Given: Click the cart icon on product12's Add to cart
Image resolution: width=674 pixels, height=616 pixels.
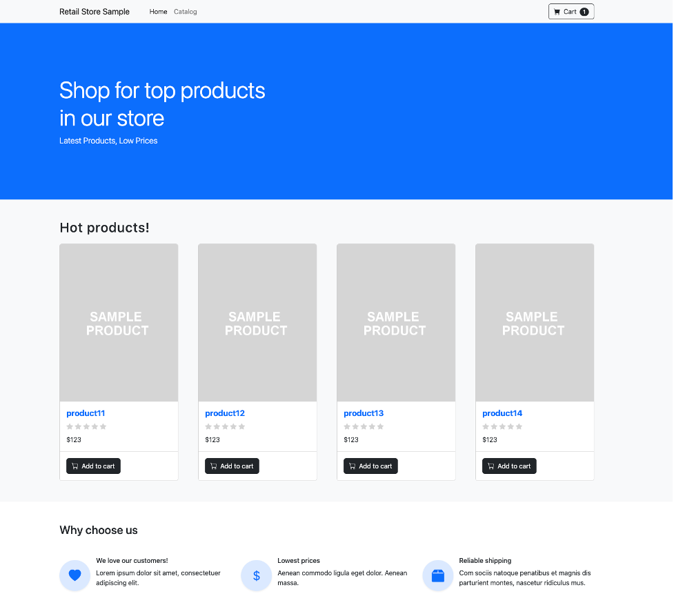Looking at the screenshot, I should tap(212, 466).
